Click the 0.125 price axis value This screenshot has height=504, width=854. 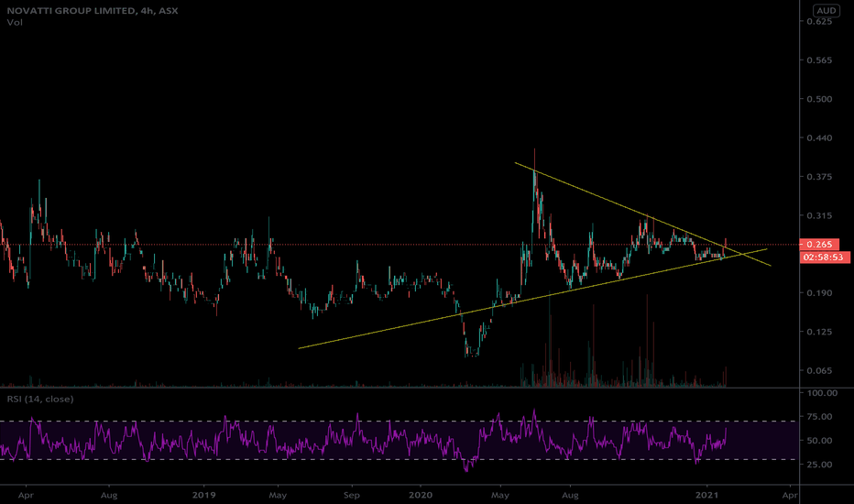point(819,332)
